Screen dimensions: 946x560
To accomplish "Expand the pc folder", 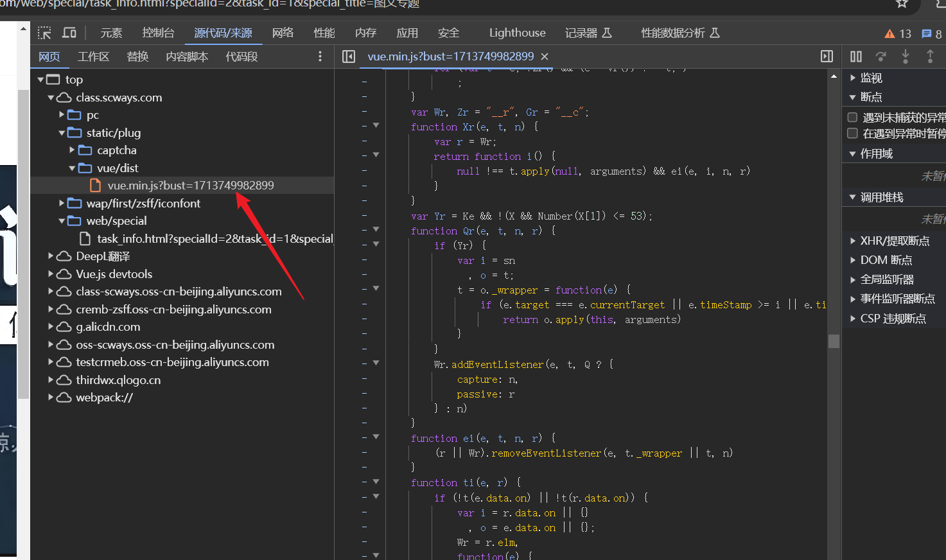I will [62, 115].
